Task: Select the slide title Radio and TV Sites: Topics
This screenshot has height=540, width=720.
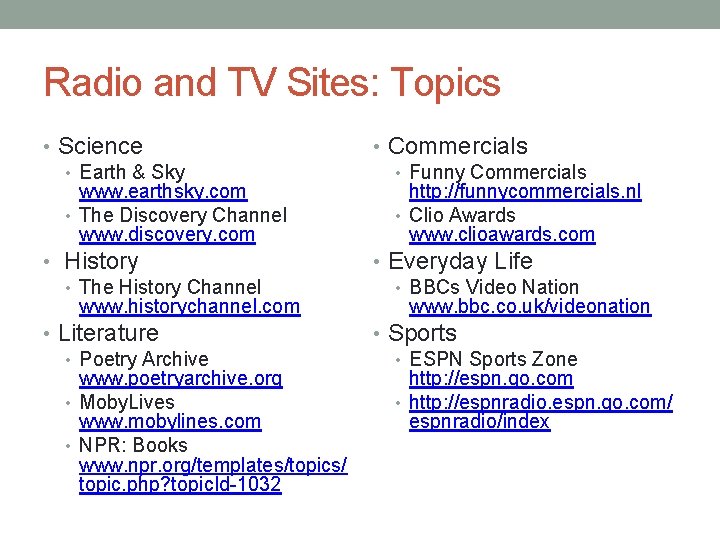Action: click(272, 83)
